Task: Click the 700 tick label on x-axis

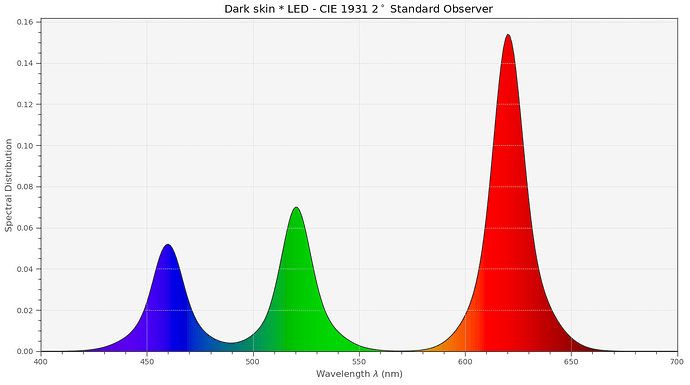Action: [677, 362]
